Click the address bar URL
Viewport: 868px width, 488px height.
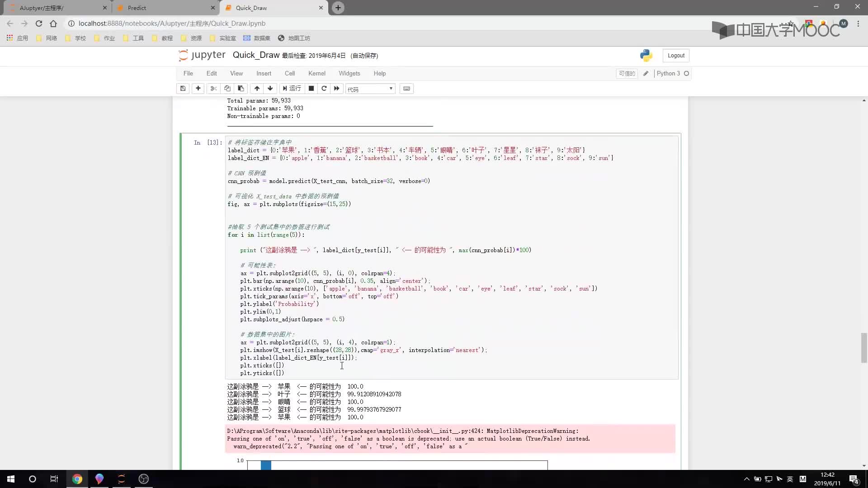(172, 23)
